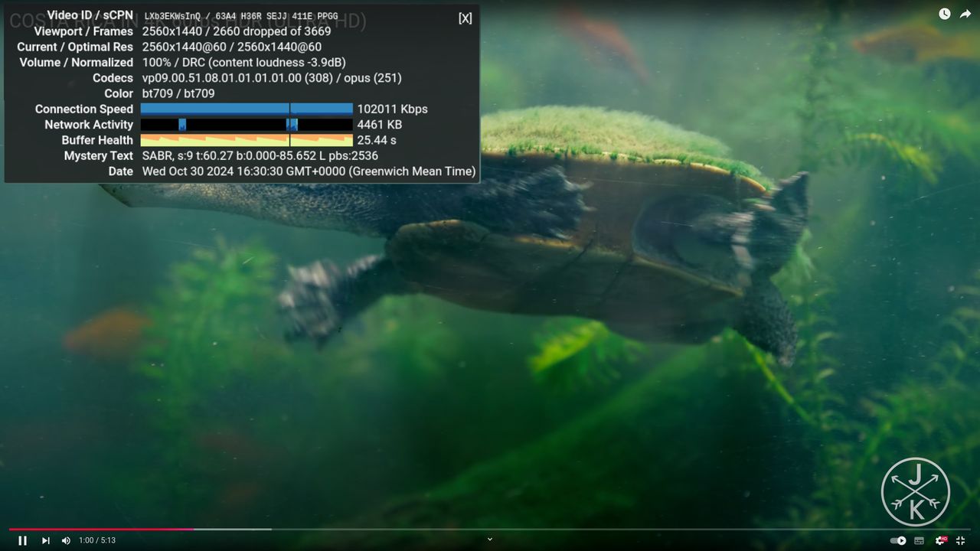
Task: Mute the video volume
Action: pyautogui.click(x=66, y=540)
